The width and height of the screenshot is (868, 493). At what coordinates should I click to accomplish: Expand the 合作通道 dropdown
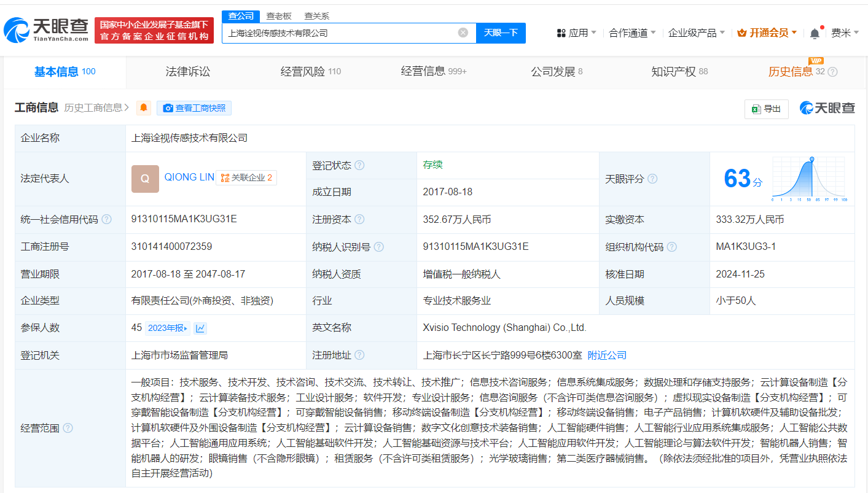pyautogui.click(x=632, y=33)
